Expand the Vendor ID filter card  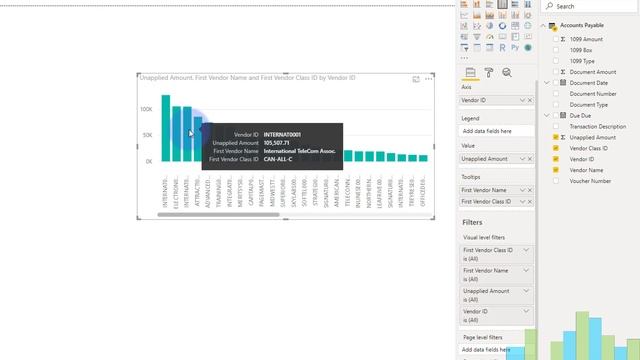(526, 311)
